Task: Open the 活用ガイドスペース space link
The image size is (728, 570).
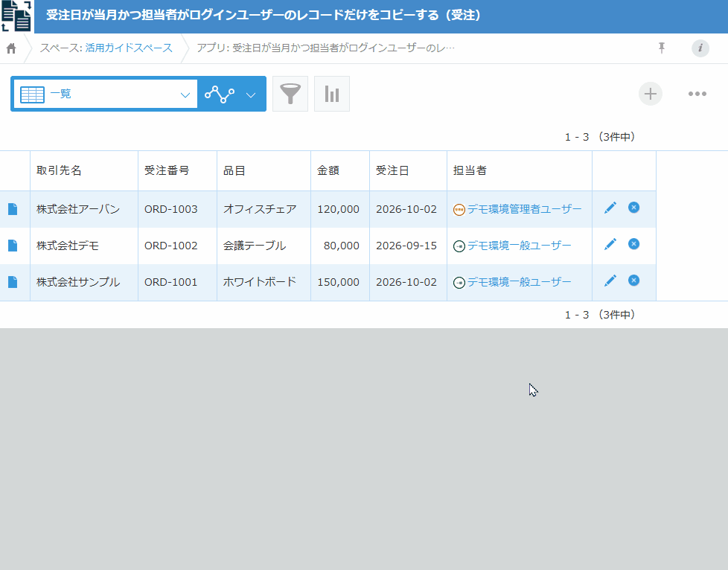Action: [129, 48]
